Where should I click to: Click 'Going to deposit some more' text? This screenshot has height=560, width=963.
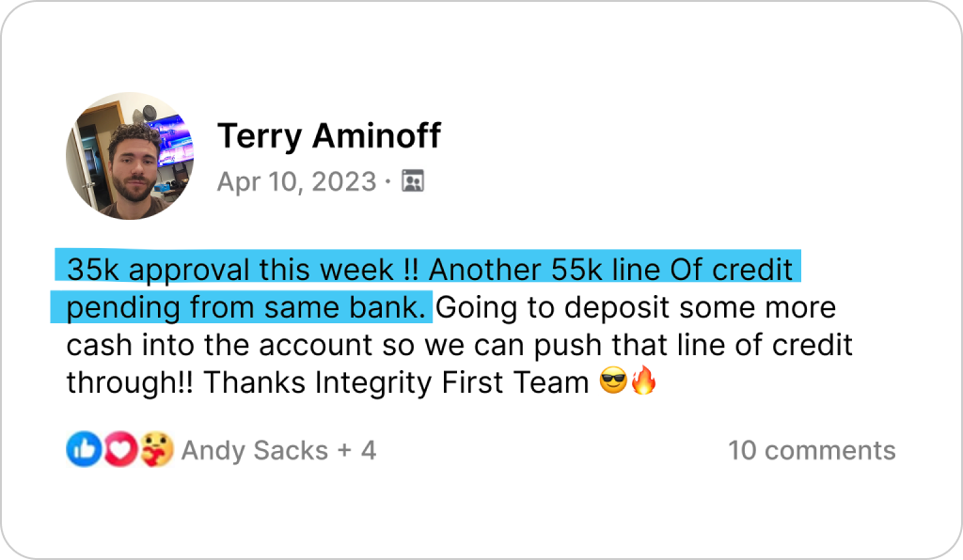click(636, 307)
